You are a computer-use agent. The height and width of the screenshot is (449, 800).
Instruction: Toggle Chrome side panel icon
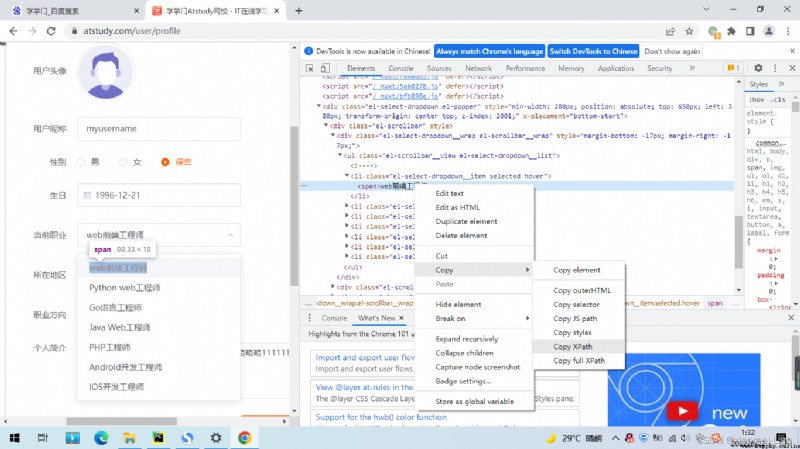coord(750,31)
